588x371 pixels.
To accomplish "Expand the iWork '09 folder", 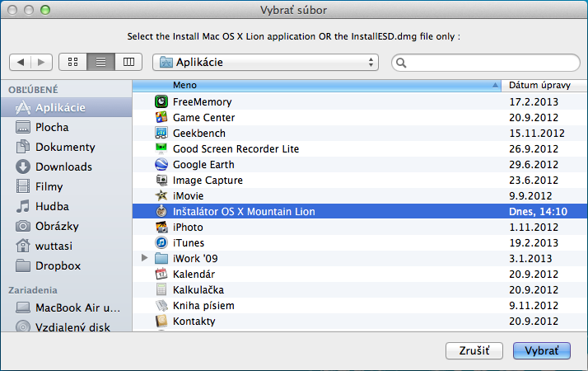I will (145, 259).
